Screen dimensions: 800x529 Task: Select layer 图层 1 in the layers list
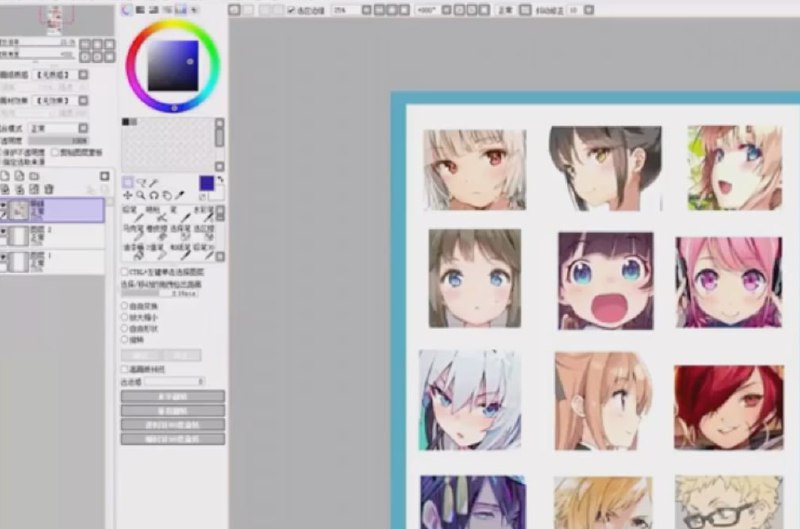[x=53, y=262]
